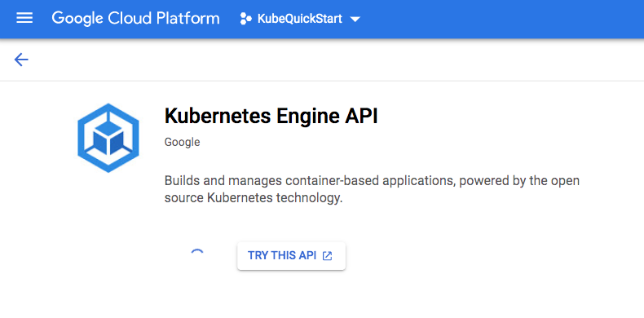
Task: Click the dropdown caret next to KubeQuickStart
Action: tap(354, 20)
